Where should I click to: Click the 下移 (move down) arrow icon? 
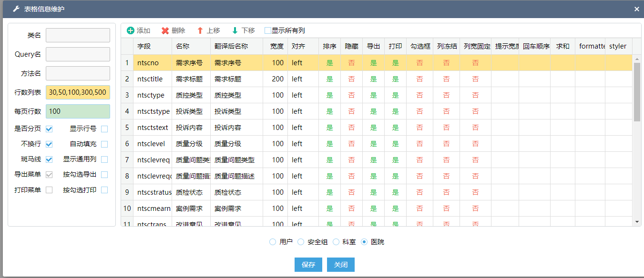pos(235,30)
